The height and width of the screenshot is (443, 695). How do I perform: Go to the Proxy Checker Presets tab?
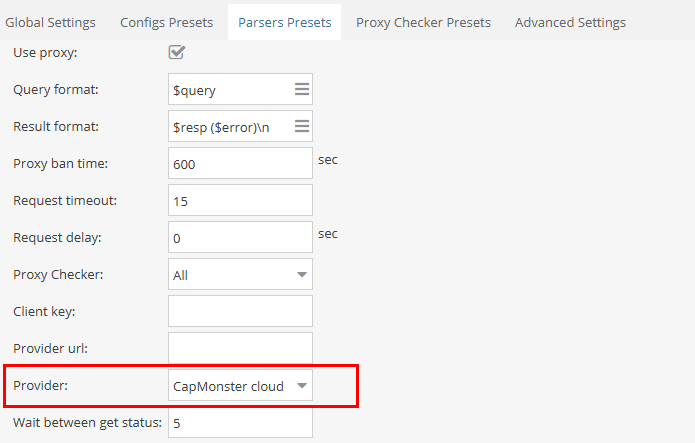point(423,23)
